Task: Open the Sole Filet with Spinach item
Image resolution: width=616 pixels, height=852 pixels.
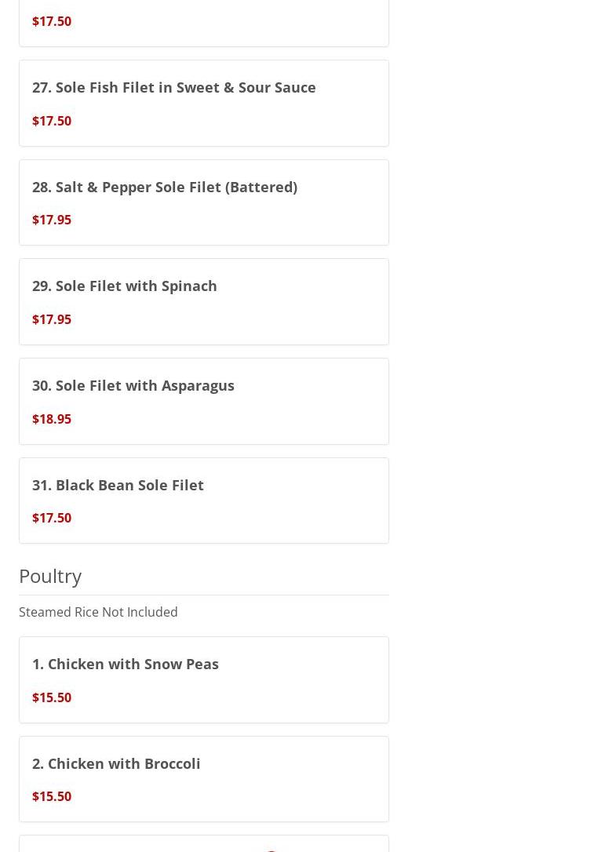Action: click(x=124, y=286)
